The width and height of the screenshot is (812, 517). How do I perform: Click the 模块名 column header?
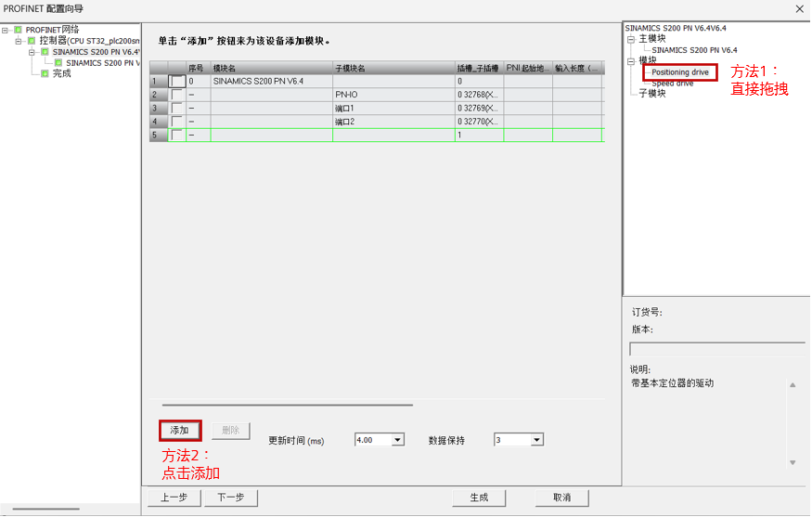[x=271, y=69]
